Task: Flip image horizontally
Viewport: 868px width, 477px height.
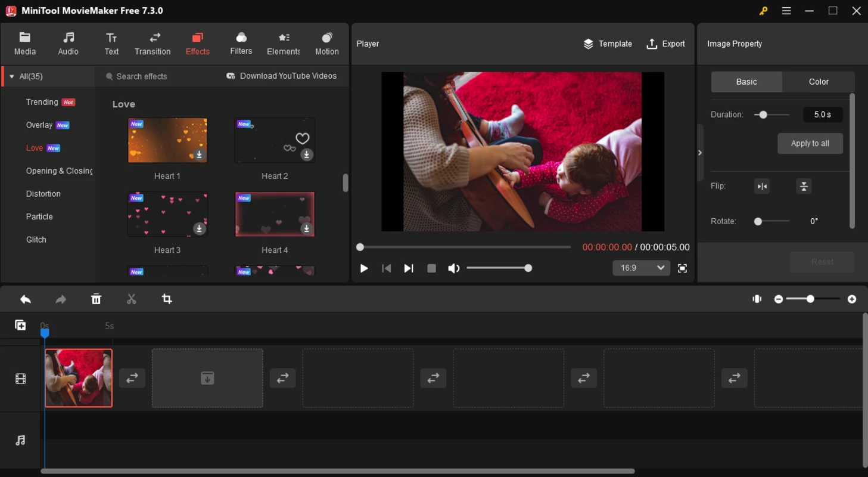Action: point(762,187)
